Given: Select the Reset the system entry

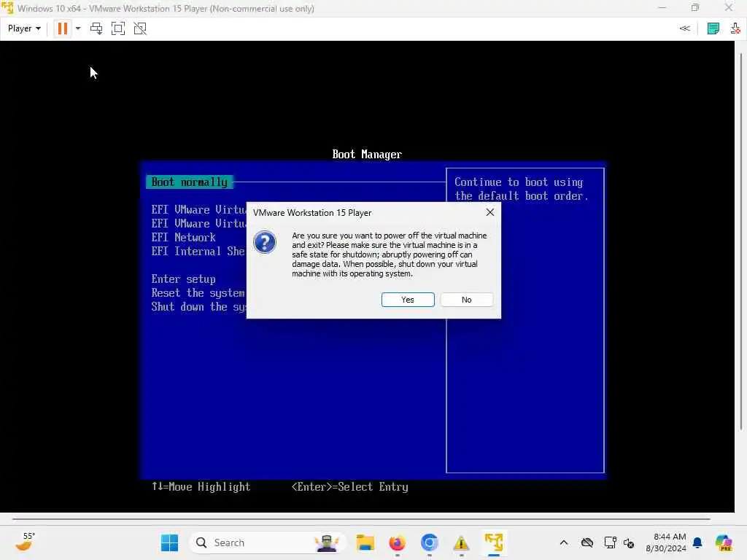Looking at the screenshot, I should coord(198,293).
